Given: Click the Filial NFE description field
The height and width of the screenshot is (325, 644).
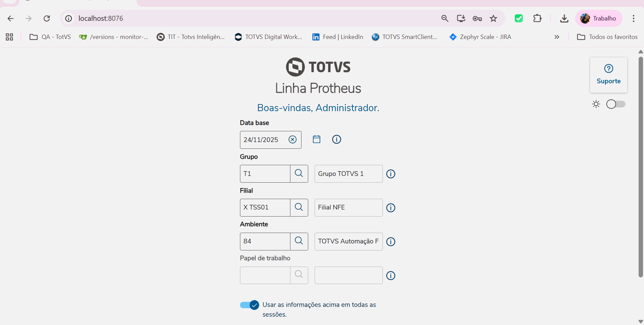Looking at the screenshot, I should pos(349,207).
